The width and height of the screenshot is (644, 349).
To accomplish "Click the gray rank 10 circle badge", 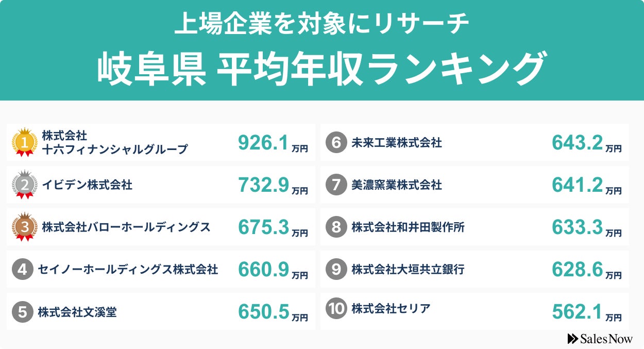I will (x=336, y=309).
